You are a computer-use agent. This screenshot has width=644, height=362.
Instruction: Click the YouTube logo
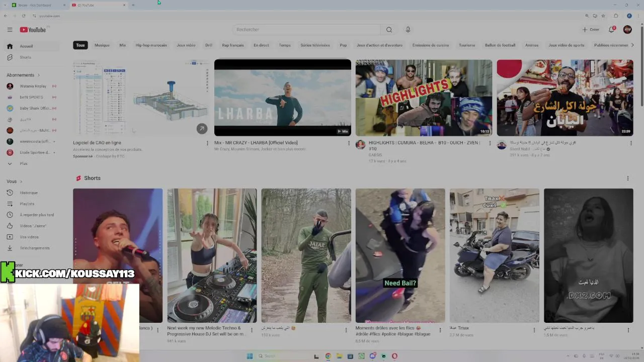[33, 30]
